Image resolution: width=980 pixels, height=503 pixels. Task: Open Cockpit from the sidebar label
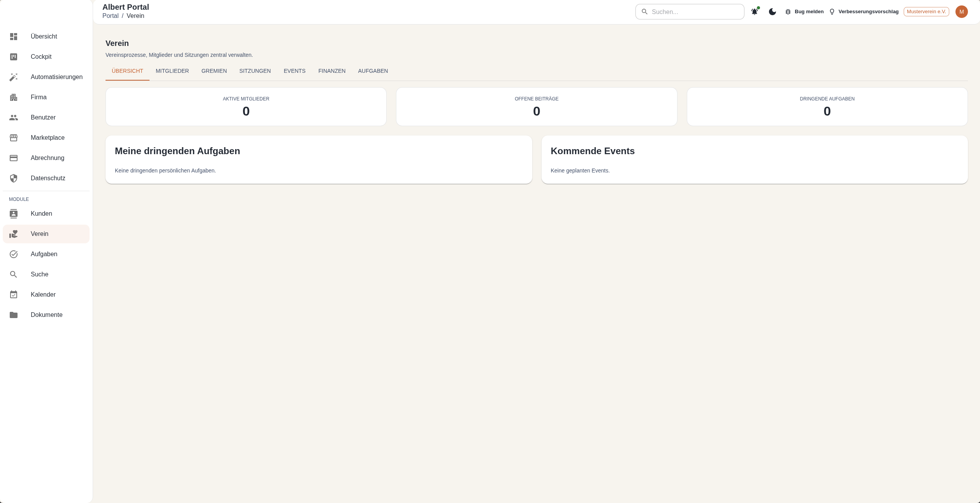[41, 57]
